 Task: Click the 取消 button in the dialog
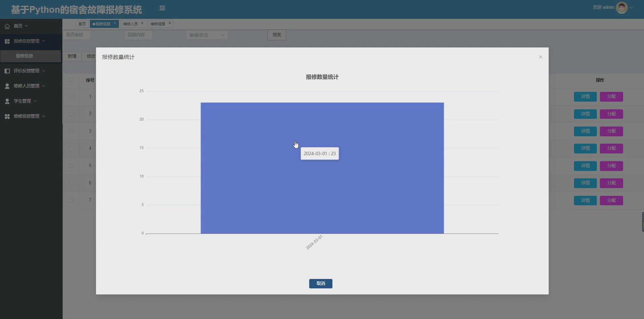tap(321, 284)
